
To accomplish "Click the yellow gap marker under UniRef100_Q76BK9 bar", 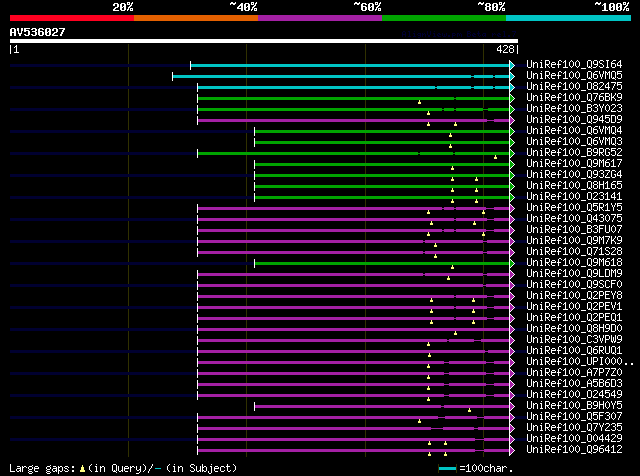I will click(419, 102).
